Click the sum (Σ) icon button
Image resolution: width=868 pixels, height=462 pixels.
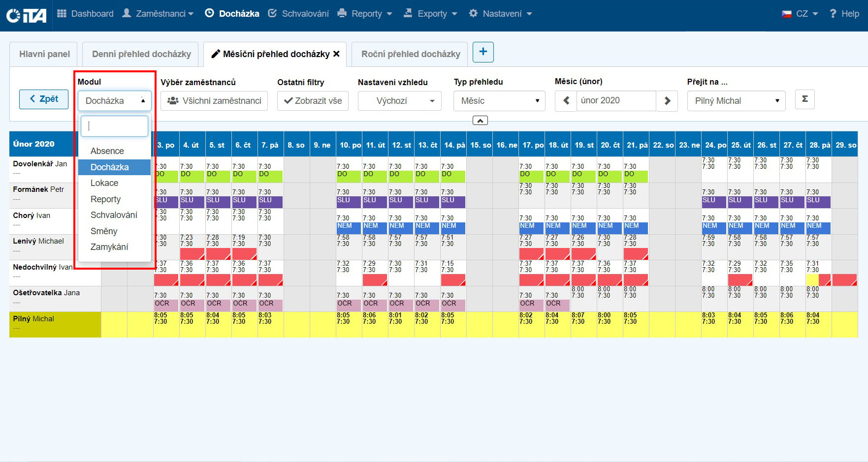click(804, 99)
